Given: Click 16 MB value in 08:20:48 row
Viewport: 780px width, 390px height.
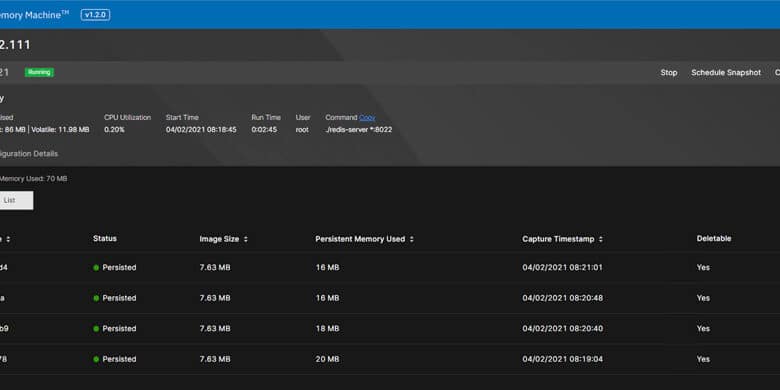Looking at the screenshot, I should [x=327, y=298].
